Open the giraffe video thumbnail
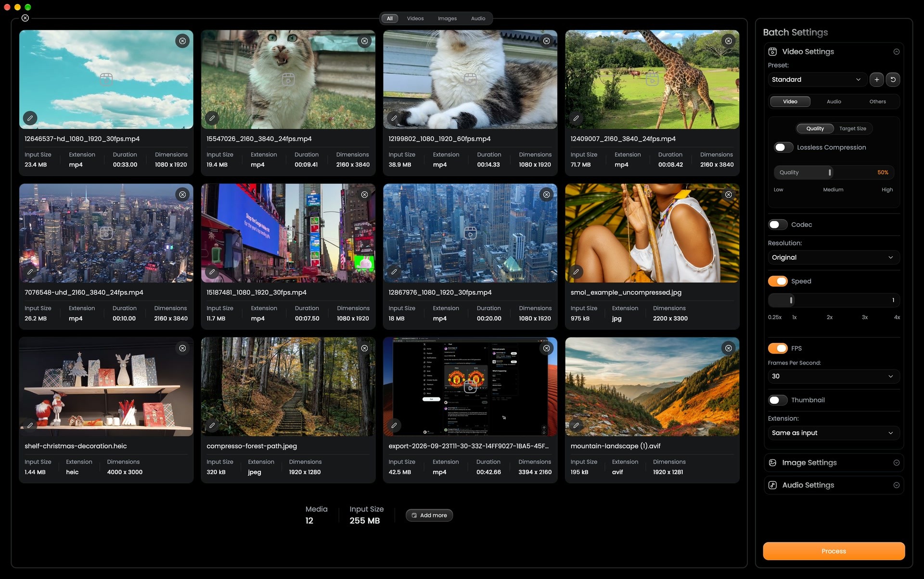This screenshot has width=924, height=579. [652, 79]
